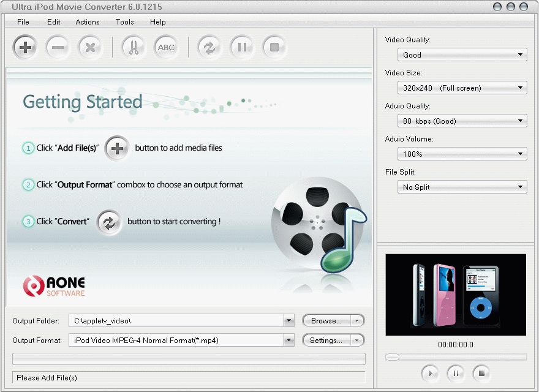
Task: Click the preview seek slider handle
Action: pos(392,357)
